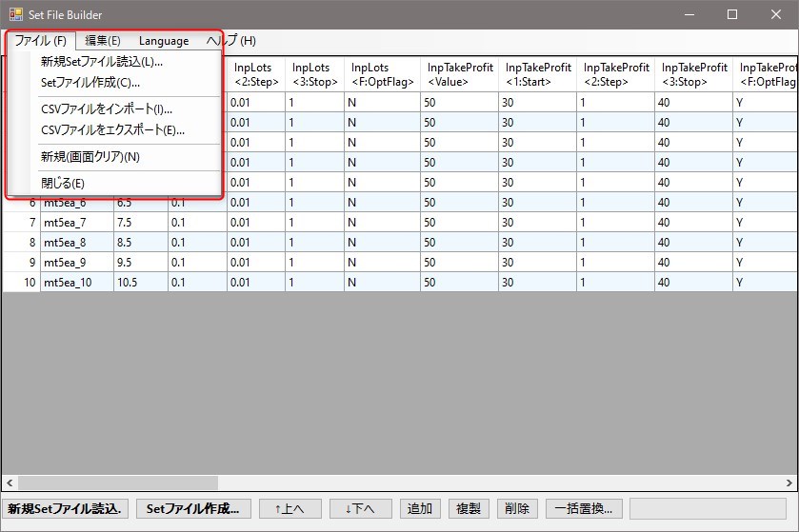Click TakeProfit Value 50 in mt5ea_10 row
Viewport: 799px width, 532px height.
point(460,282)
